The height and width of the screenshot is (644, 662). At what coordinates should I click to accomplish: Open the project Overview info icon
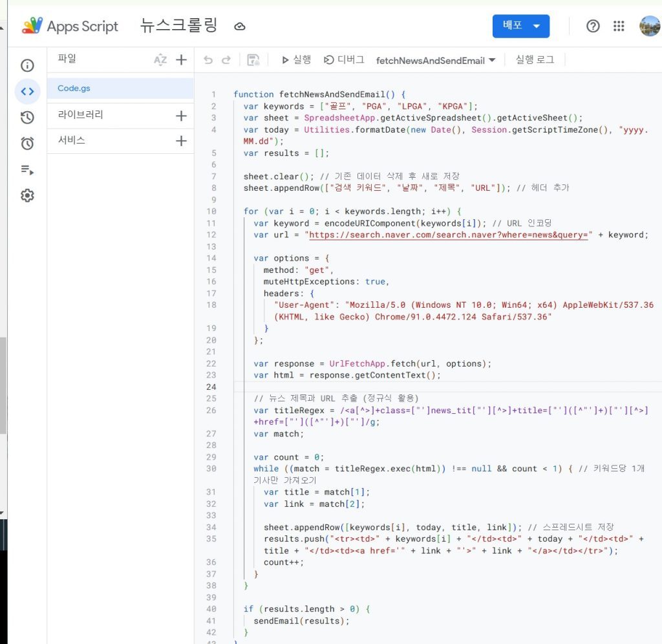point(27,65)
